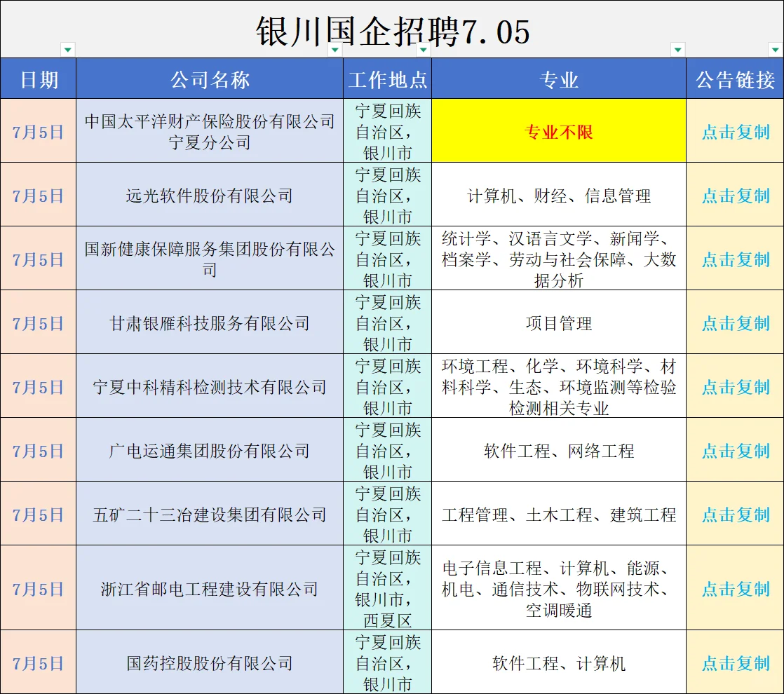This screenshot has width=784, height=694.
Task: Open the filter dropdown above 日期 column
Action: click(x=67, y=50)
